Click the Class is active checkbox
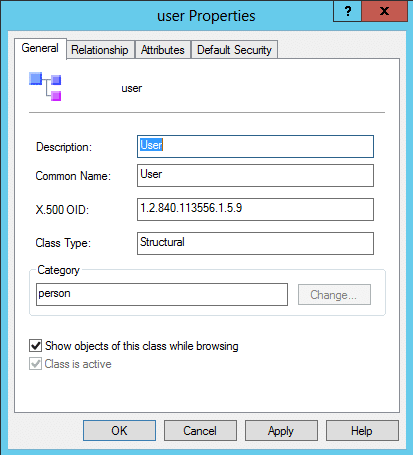 click(35, 364)
